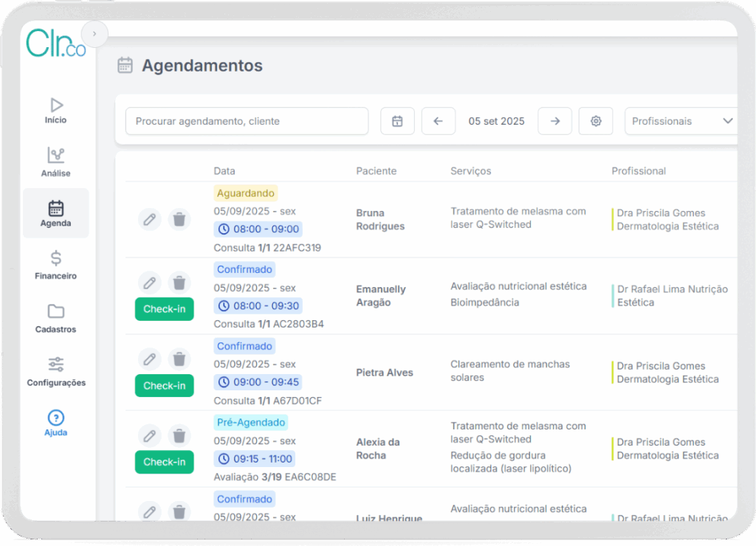This screenshot has width=756, height=546.
Task: Go to previous day with left arrow
Action: (x=438, y=121)
